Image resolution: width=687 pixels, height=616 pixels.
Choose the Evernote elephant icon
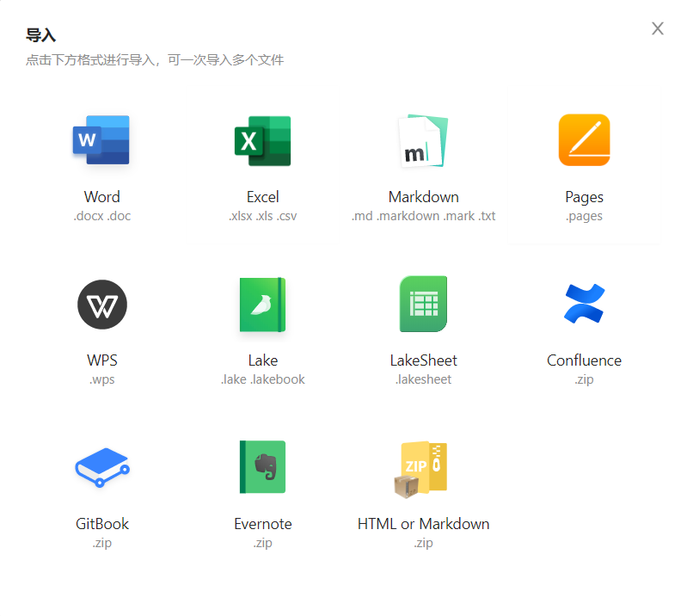(x=263, y=467)
